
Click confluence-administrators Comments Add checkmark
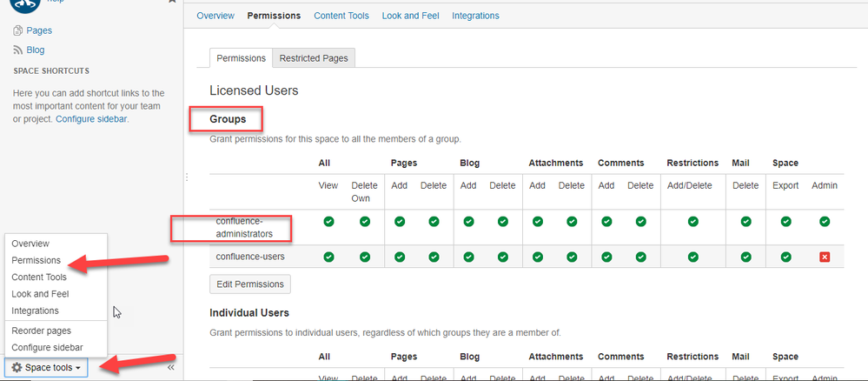click(606, 221)
